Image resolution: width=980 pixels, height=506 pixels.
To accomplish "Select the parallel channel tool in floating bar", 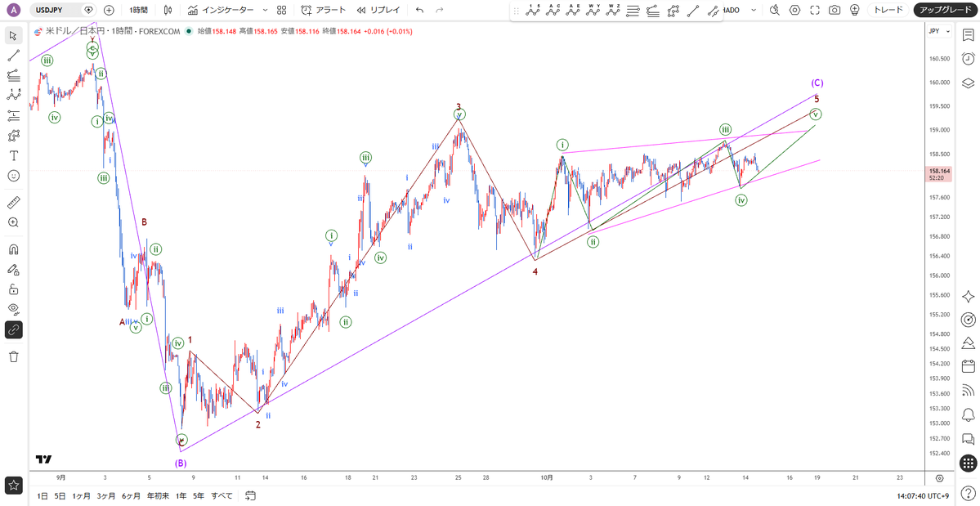I will pyautogui.click(x=713, y=10).
